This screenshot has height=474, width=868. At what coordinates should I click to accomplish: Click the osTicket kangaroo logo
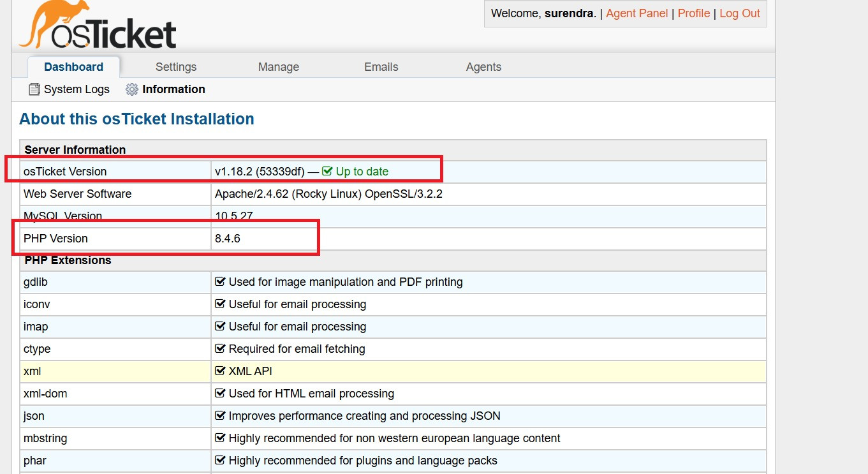[x=98, y=26]
